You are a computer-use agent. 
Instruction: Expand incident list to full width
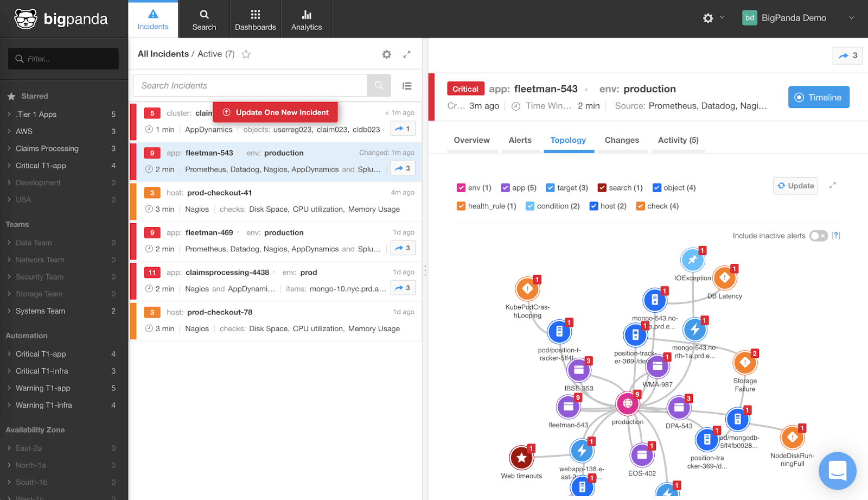pos(407,54)
